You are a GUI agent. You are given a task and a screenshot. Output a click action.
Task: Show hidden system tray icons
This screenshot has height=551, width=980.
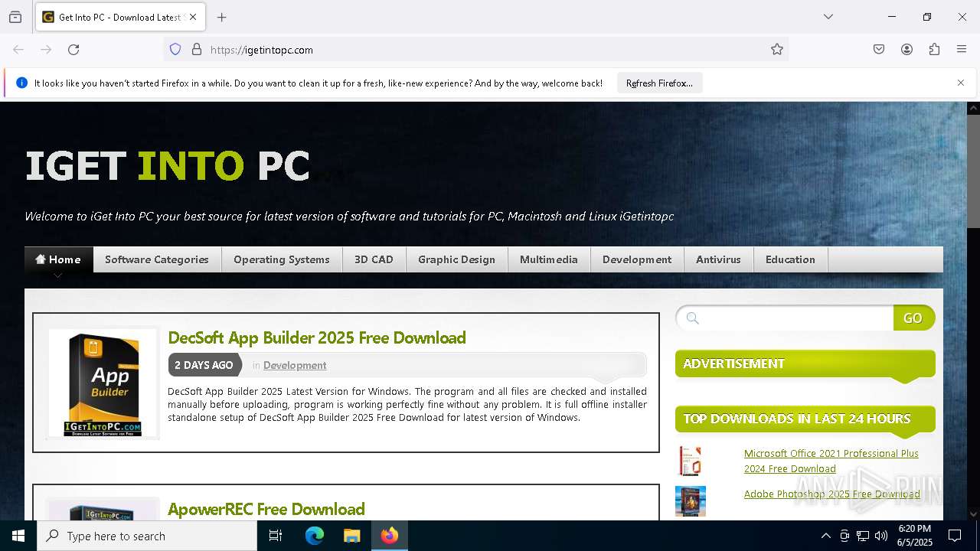(x=825, y=536)
